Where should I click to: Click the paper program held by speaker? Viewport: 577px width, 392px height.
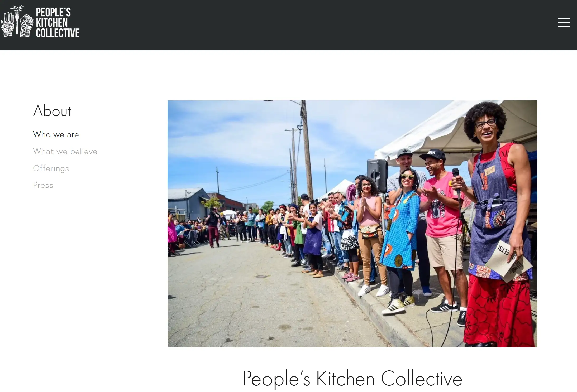coord(508,261)
